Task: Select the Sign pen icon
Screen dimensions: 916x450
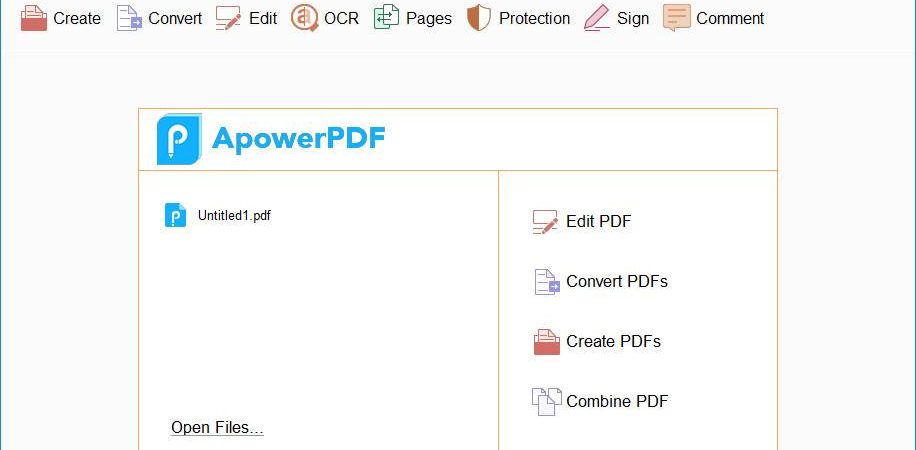Action: (x=596, y=18)
